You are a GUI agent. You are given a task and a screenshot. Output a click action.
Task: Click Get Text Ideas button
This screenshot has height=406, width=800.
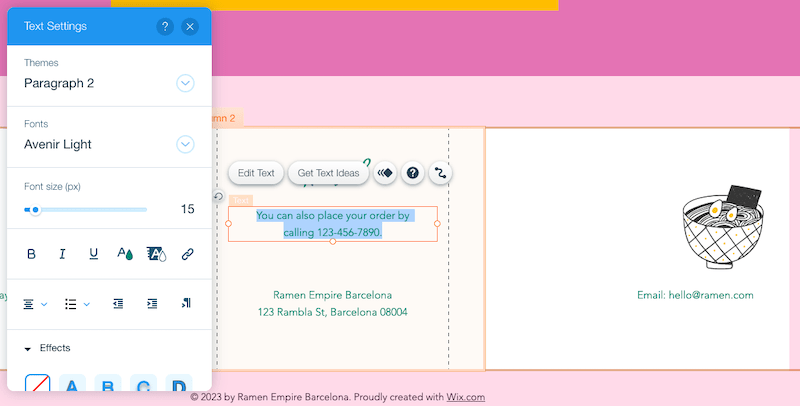[329, 173]
